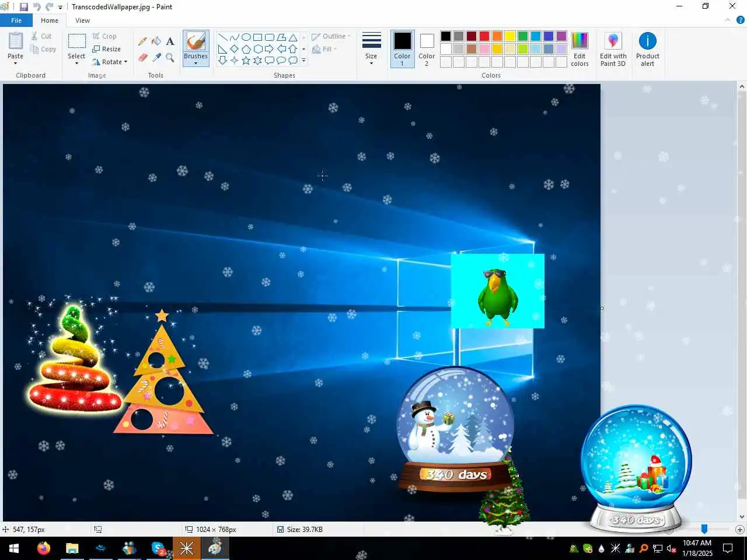Pick the purple color swatch
747x560 pixels.
[x=561, y=36]
